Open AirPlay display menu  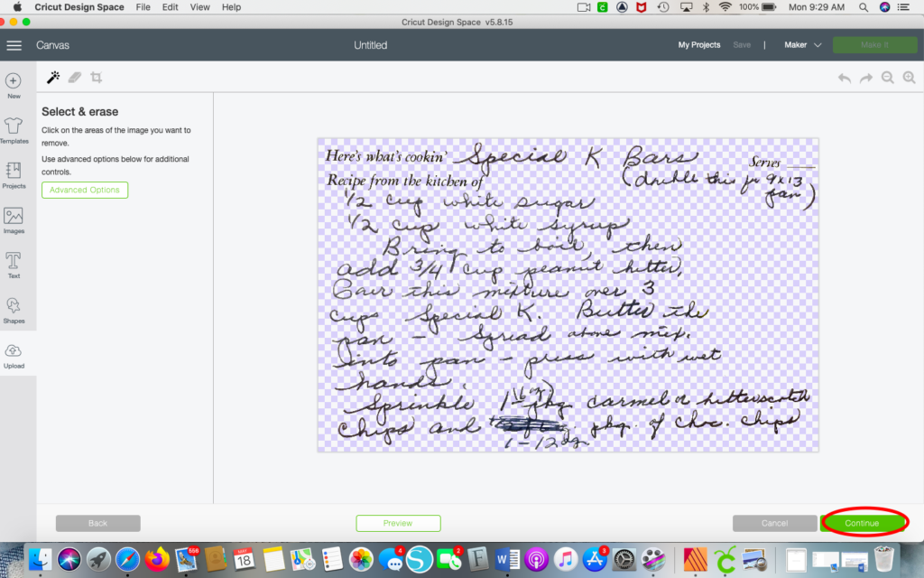point(686,7)
